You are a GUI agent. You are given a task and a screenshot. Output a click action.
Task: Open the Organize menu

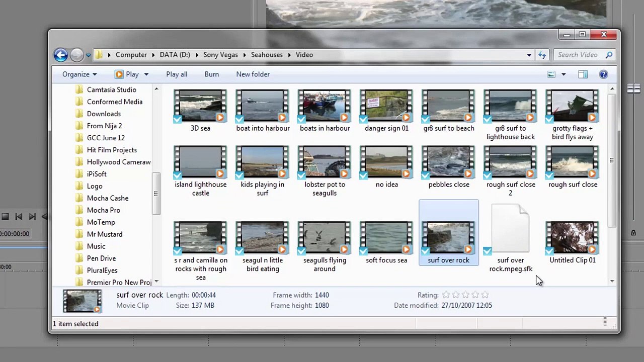coord(79,74)
